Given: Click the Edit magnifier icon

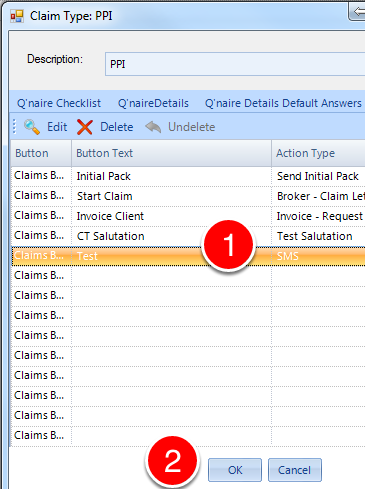Looking at the screenshot, I should click(x=32, y=127).
